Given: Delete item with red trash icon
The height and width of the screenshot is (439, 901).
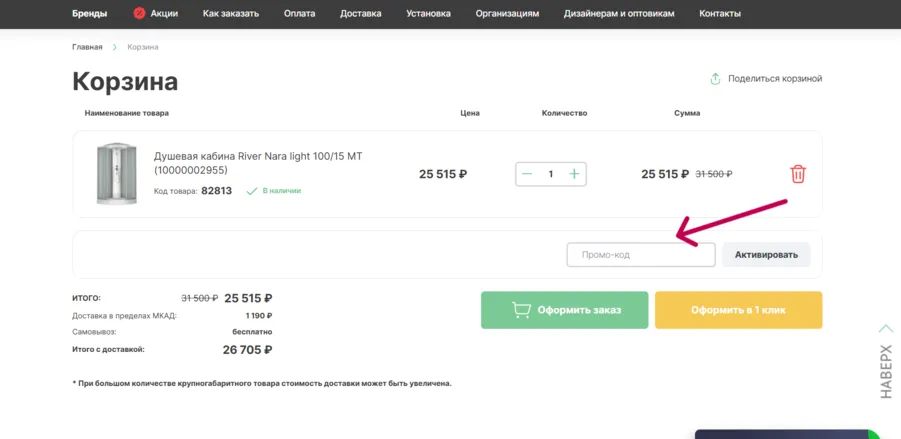Looking at the screenshot, I should 798,174.
